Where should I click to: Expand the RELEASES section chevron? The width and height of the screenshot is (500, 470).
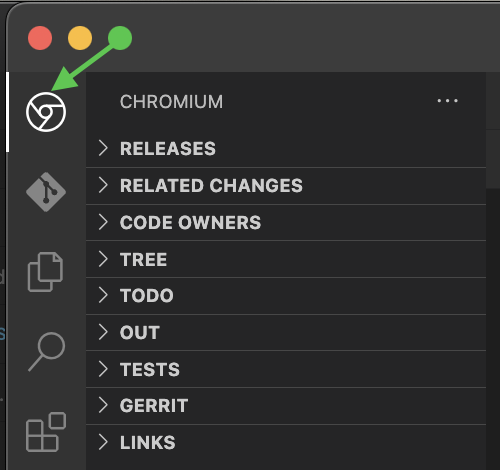coord(103,148)
